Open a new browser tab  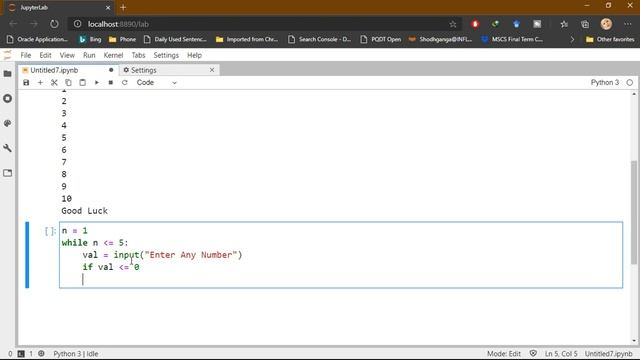pos(123,7)
